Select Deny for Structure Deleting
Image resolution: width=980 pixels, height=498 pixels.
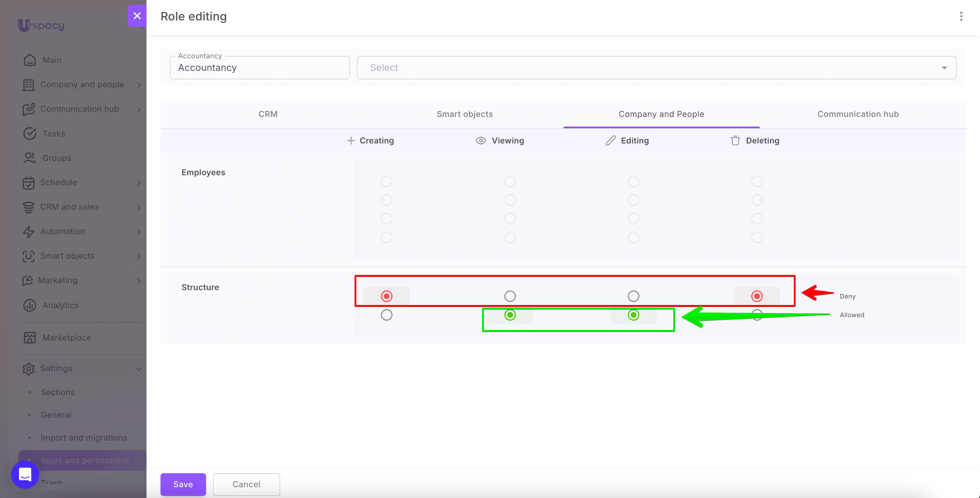[x=757, y=296]
